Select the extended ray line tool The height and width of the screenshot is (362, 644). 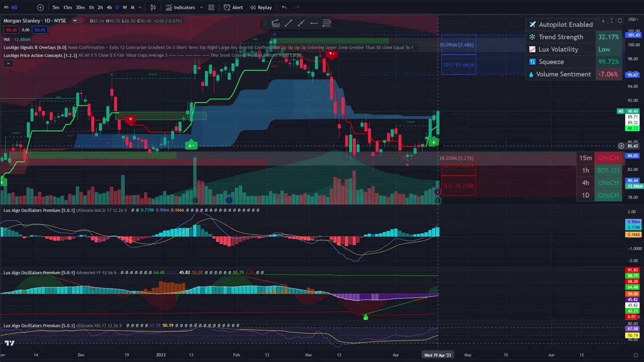click(301, 23)
